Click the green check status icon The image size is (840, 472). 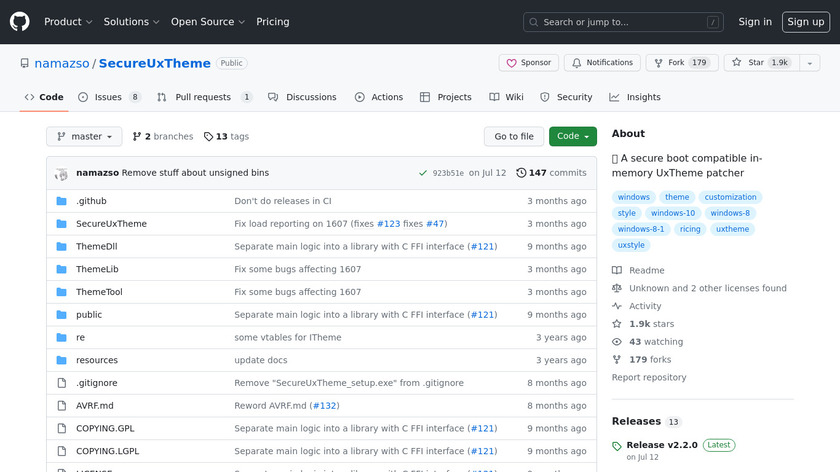click(x=423, y=173)
